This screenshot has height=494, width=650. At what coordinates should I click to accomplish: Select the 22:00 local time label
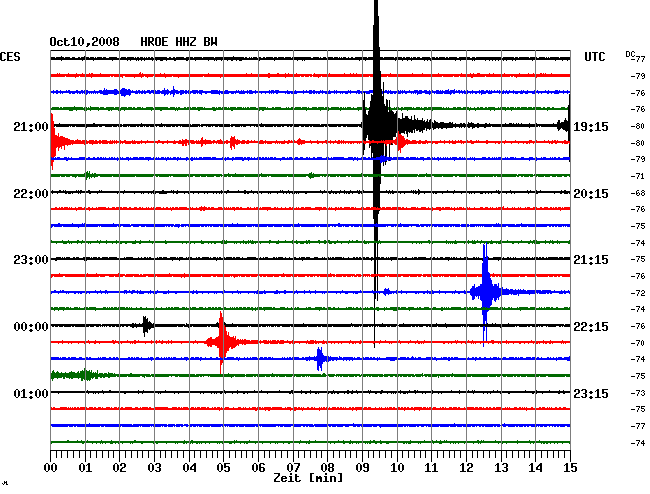(31, 194)
